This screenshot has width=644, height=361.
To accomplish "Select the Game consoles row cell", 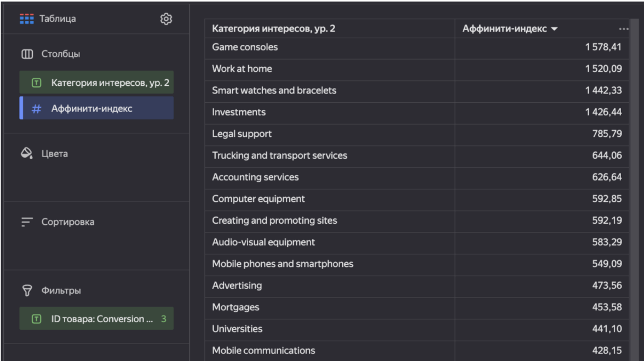I will 245,48.
